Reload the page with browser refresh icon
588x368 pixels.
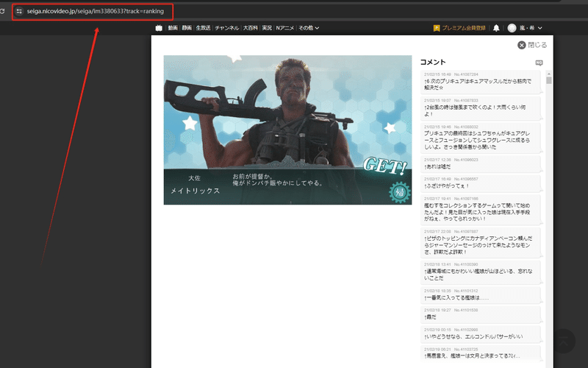2,11
